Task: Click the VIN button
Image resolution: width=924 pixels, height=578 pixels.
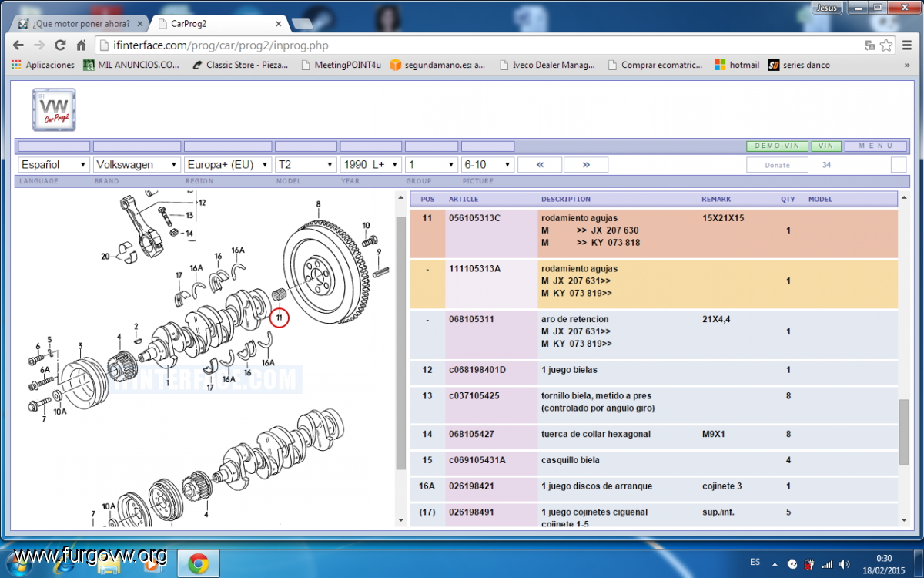Action: point(825,146)
